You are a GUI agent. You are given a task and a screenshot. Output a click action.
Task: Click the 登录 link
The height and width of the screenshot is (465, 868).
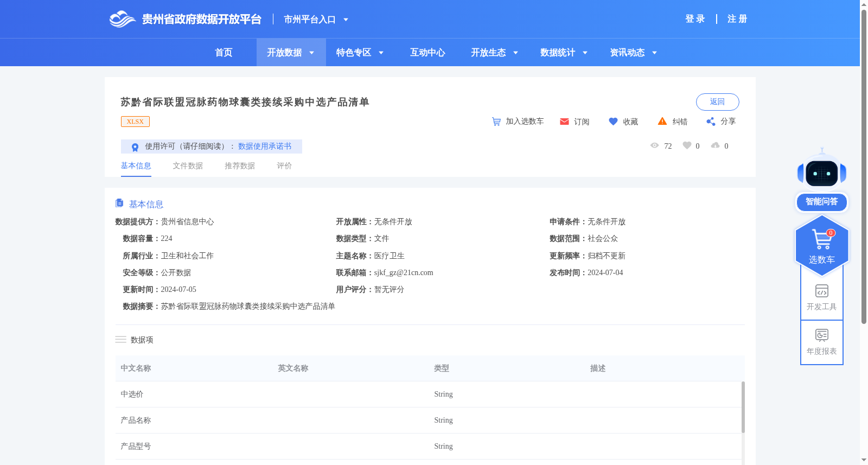695,19
